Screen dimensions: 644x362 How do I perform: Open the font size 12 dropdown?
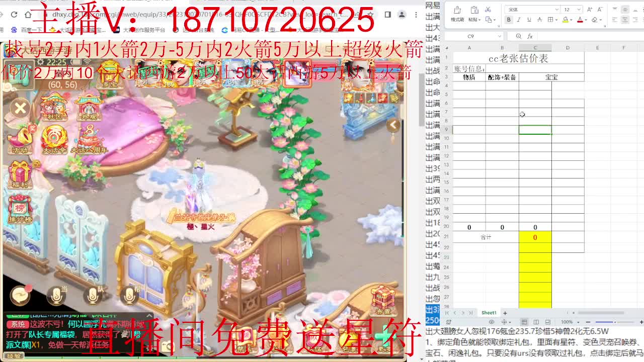580,10
